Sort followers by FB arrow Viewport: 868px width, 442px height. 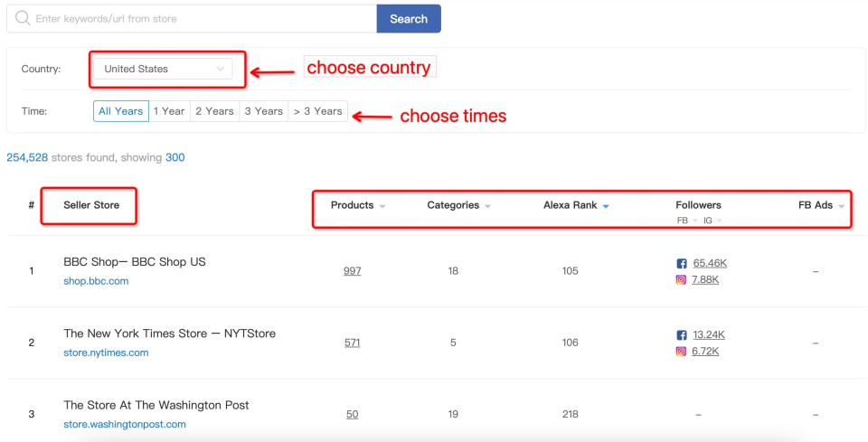click(x=695, y=221)
